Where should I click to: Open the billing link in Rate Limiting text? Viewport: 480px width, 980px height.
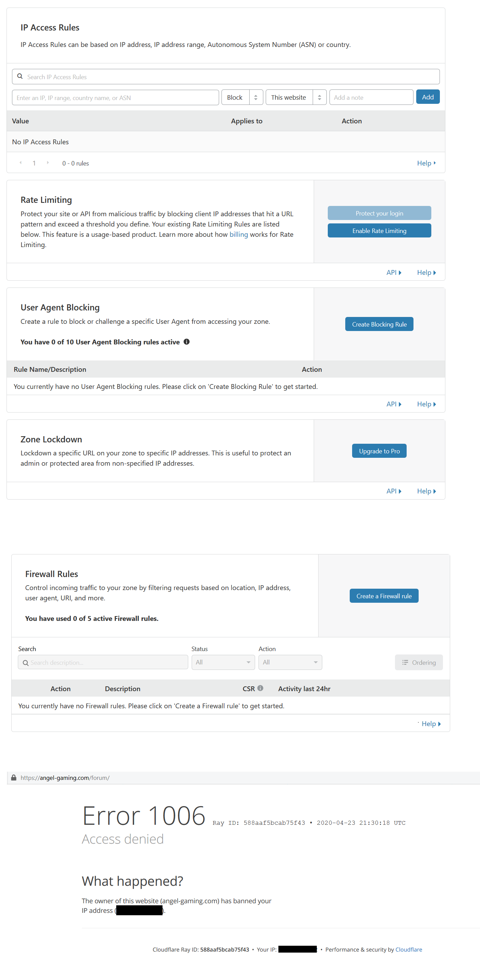pyautogui.click(x=239, y=234)
